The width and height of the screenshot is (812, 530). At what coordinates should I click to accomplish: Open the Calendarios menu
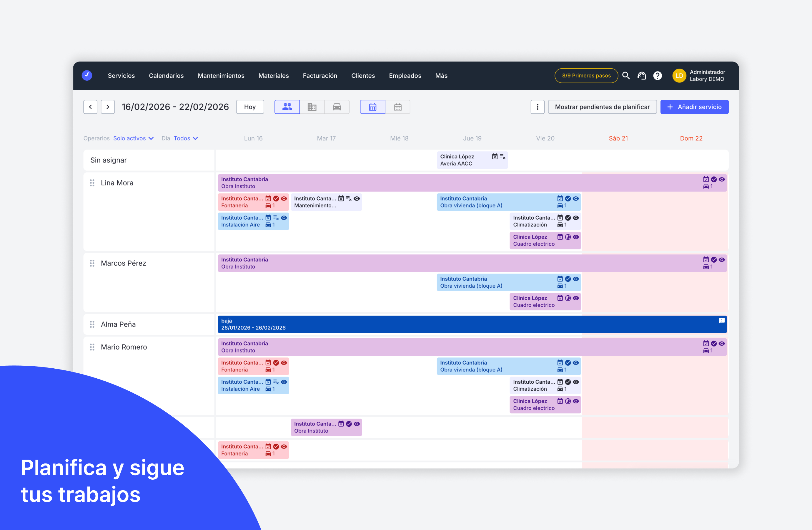pos(166,75)
